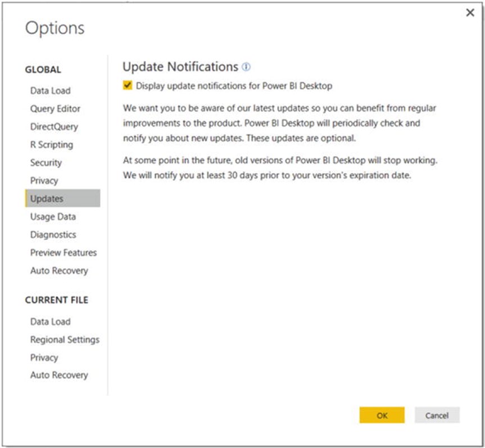Screen dimensions: 485x448
Task: Click the info icon next to Update Notifications
Action: (246, 67)
